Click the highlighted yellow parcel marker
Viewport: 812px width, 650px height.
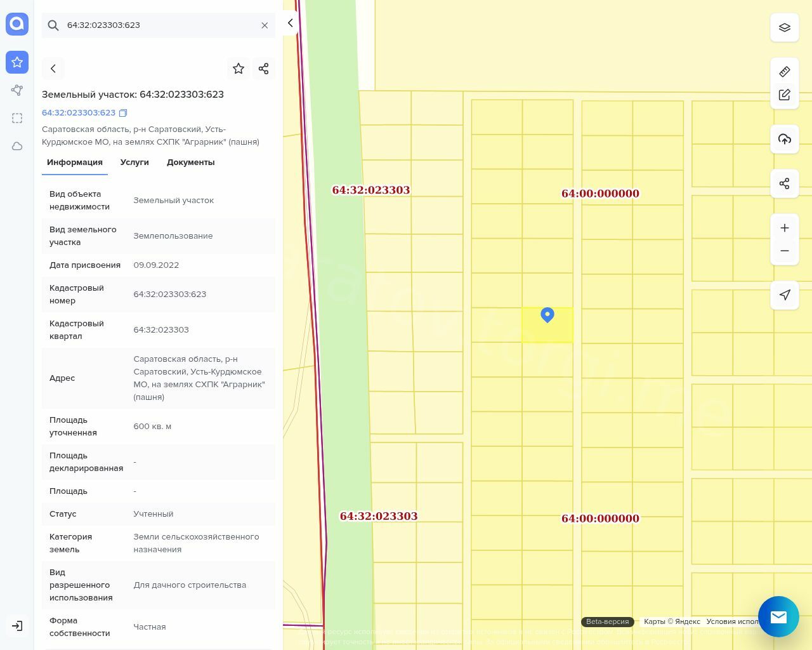point(547,315)
